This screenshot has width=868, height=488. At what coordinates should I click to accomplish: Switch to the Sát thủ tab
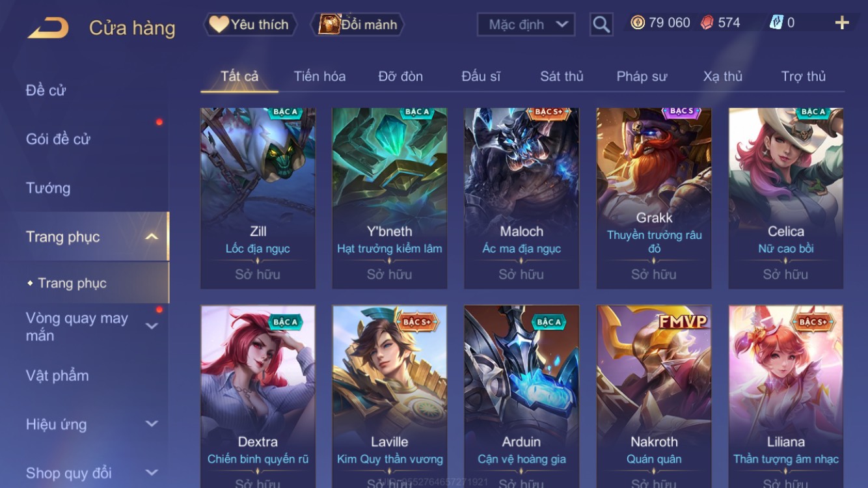562,76
